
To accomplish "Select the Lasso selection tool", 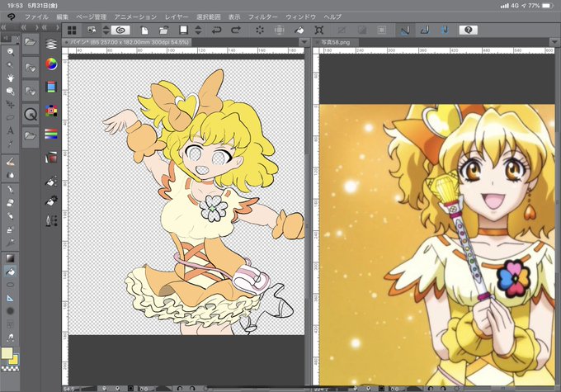I will [x=11, y=117].
